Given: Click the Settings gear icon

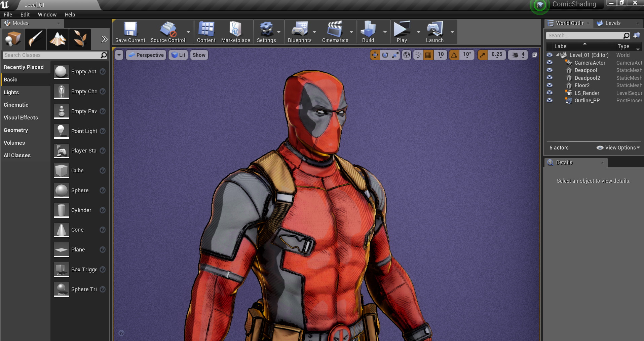Looking at the screenshot, I should (266, 32).
